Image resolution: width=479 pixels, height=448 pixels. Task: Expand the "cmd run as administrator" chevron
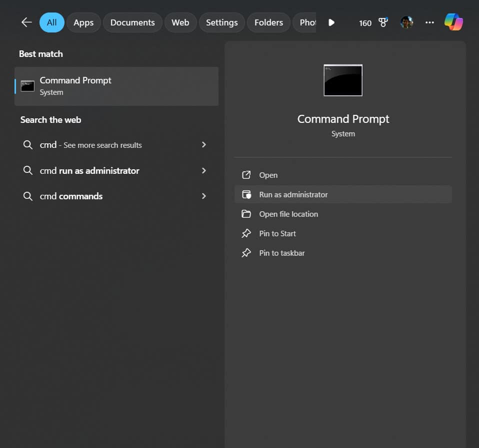click(x=203, y=171)
